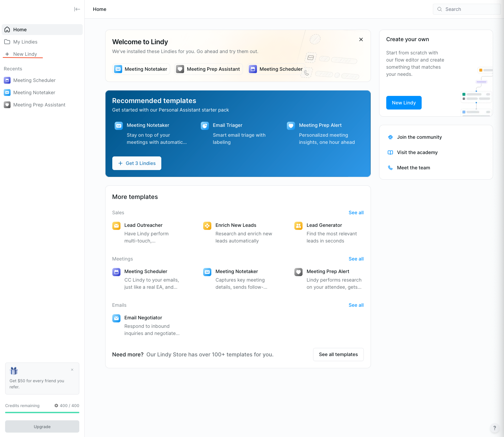Viewport: 504px width, 437px height.
Task: Open My Lindies from the sidebar
Action: [x=25, y=41]
